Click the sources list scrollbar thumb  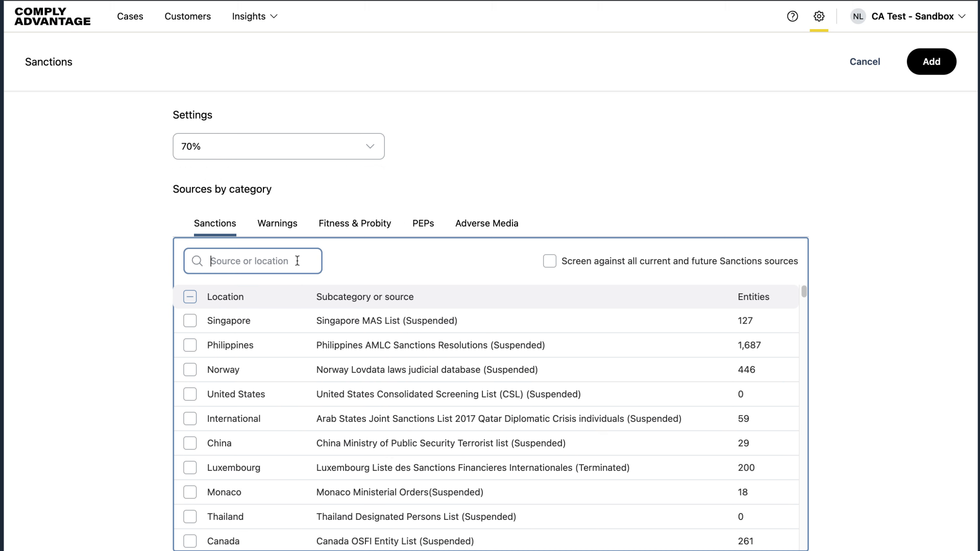804,291
